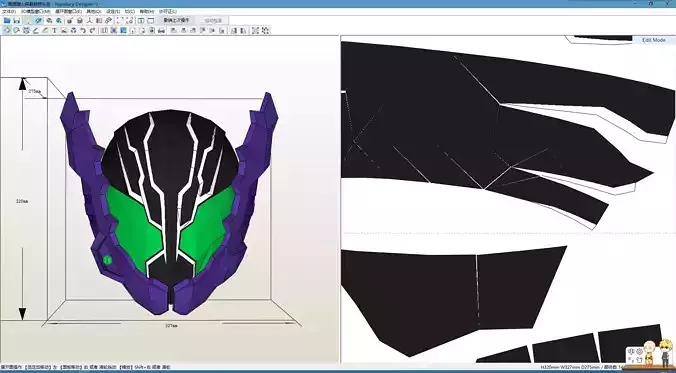Click the Edit Mode label

pos(654,40)
